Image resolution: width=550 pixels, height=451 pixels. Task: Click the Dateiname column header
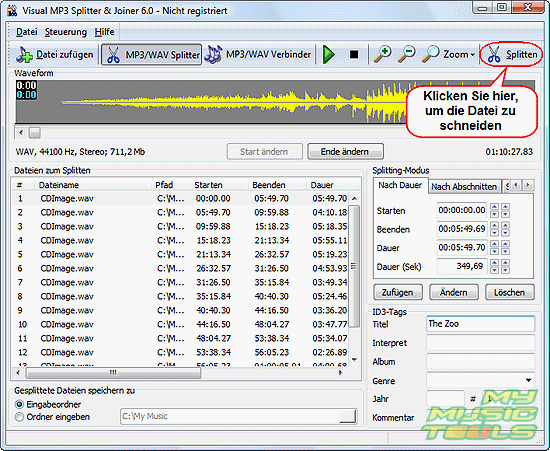(x=93, y=185)
